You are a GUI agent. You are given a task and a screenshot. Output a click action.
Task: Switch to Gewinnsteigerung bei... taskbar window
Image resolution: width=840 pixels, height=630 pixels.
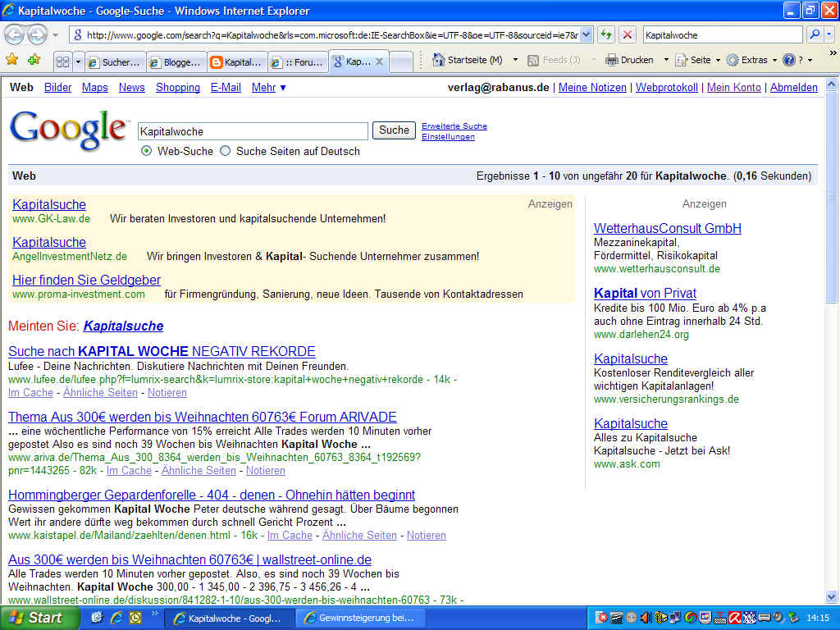click(361, 618)
